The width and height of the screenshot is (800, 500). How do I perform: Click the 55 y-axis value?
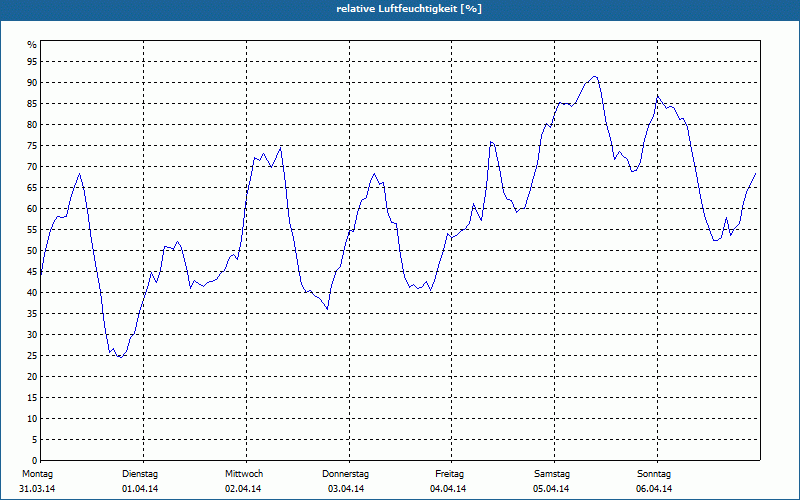click(32, 230)
